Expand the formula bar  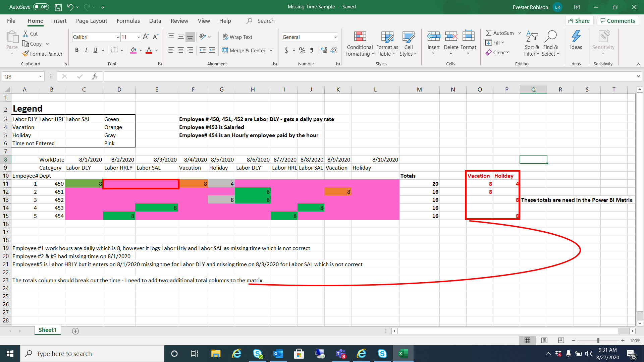tap(638, 77)
